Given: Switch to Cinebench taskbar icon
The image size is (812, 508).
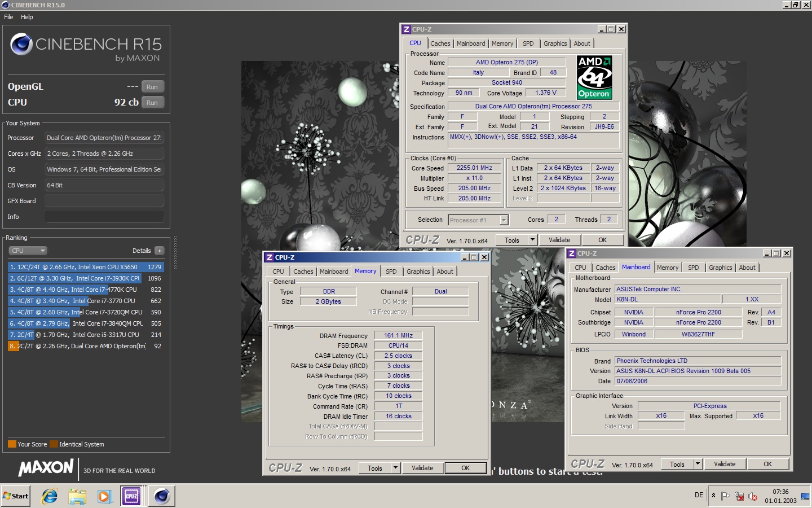Looking at the screenshot, I should (x=161, y=496).
